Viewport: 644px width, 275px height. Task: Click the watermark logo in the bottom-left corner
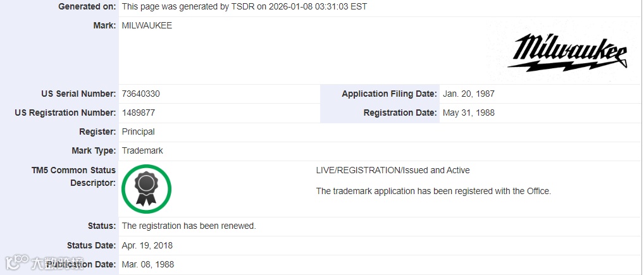tap(44, 262)
